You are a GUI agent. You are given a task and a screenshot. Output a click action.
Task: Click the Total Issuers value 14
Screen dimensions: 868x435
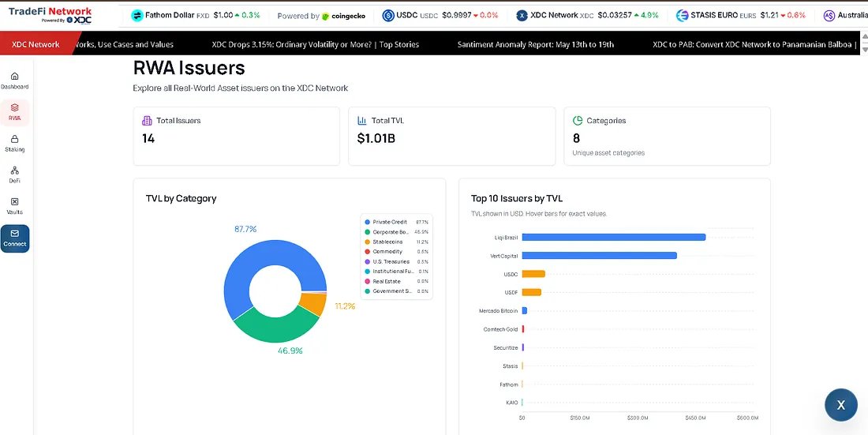click(x=148, y=138)
